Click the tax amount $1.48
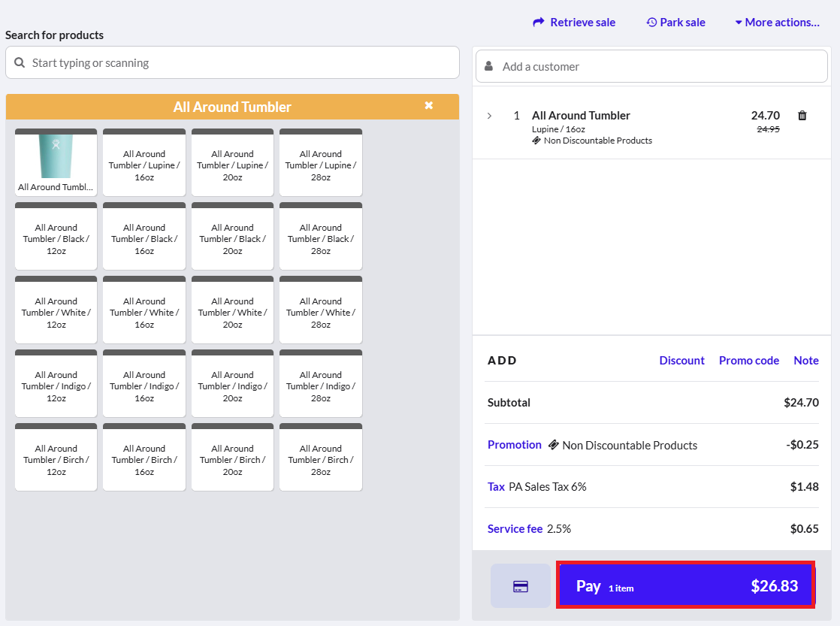840x626 pixels. (804, 487)
